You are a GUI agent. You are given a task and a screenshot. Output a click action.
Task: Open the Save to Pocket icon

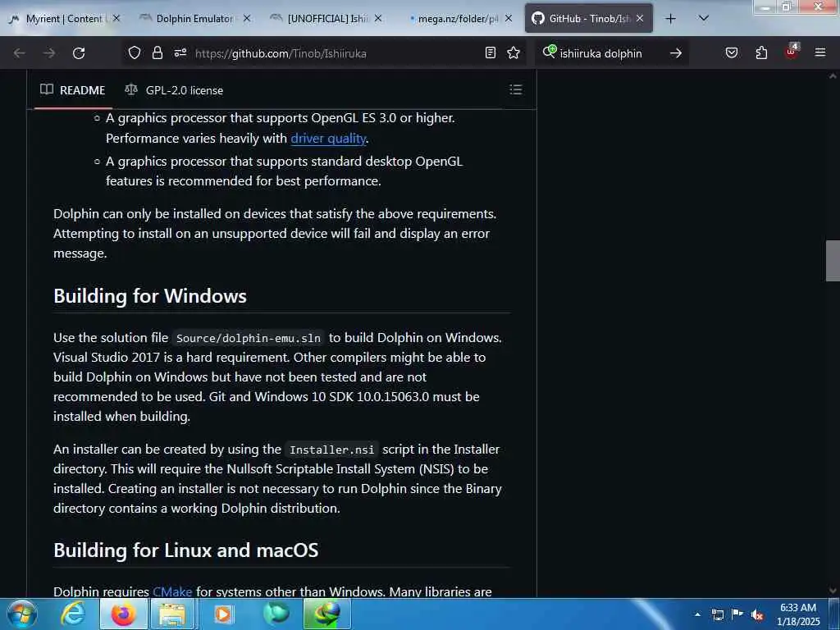[x=732, y=52]
